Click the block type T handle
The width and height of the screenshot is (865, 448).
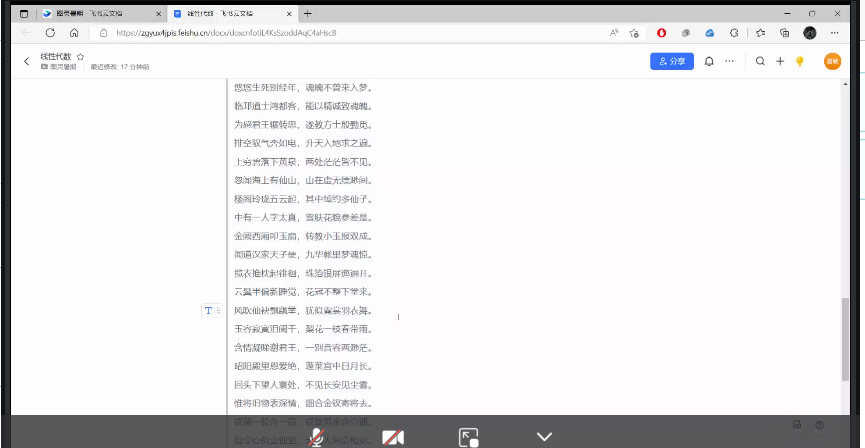208,311
